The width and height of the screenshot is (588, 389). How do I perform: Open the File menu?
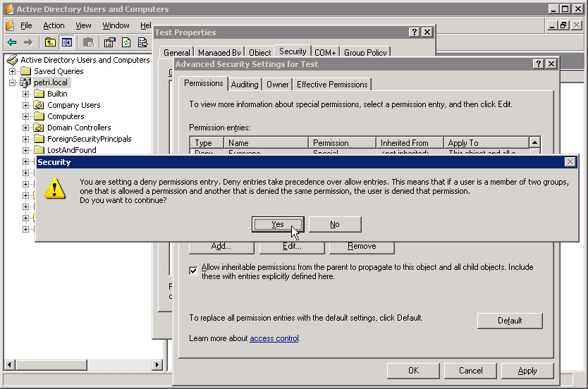pyautogui.click(x=26, y=25)
